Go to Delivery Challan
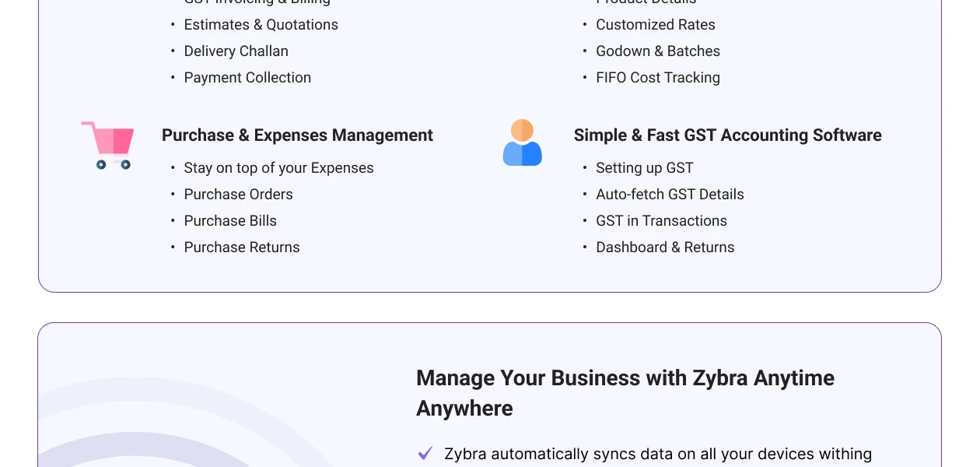This screenshot has height=467, width=980. 236,51
